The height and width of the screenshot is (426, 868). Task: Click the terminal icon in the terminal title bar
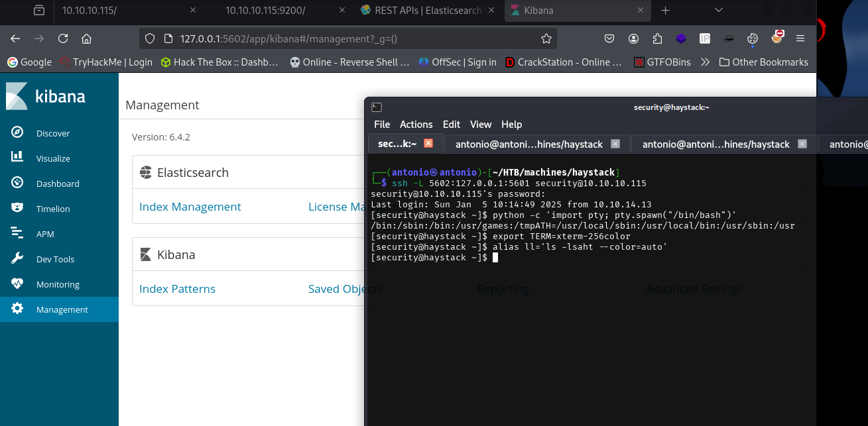click(x=376, y=107)
